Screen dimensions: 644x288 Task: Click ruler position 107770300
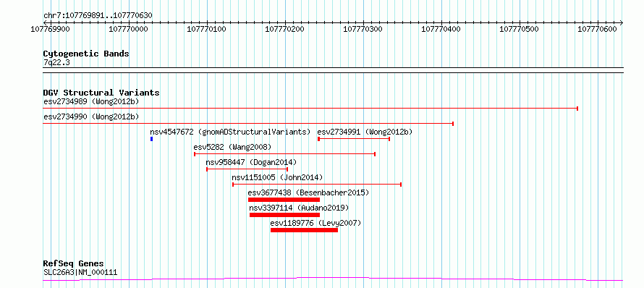click(363, 29)
